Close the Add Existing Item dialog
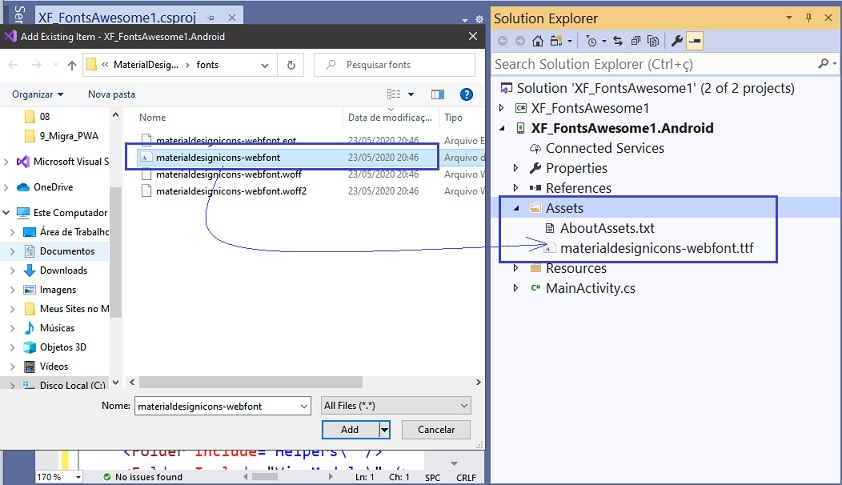842x485 pixels. pos(473,36)
